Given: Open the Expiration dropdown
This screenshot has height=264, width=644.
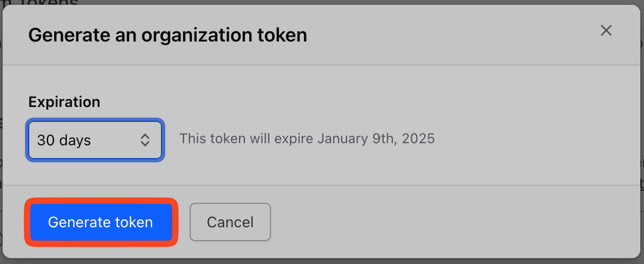Looking at the screenshot, I should point(95,141).
